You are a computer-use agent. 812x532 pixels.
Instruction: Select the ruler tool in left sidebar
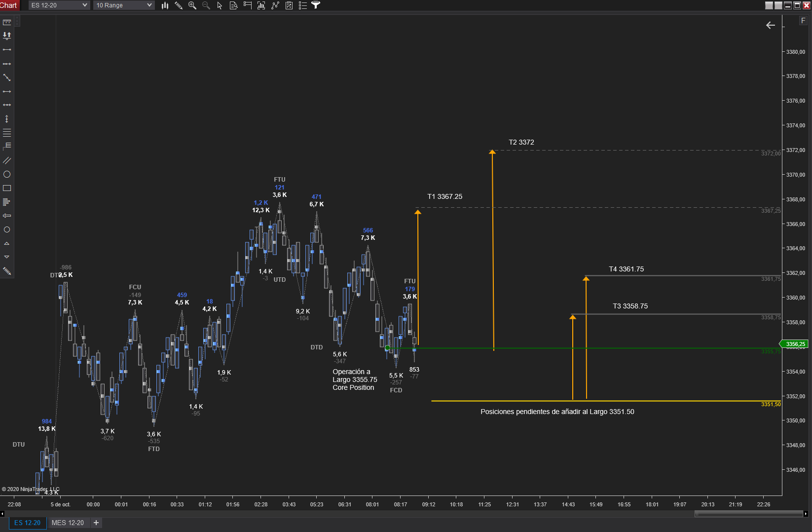(x=7, y=22)
